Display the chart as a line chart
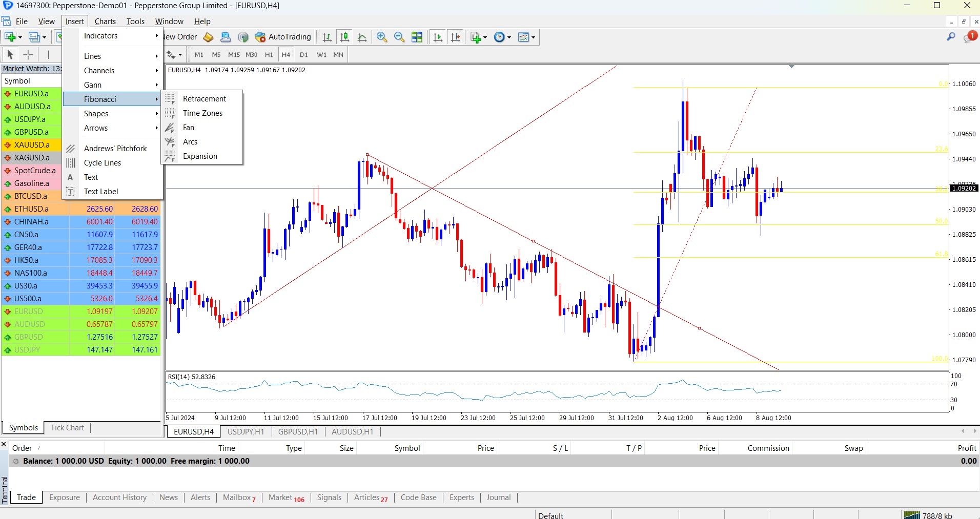The image size is (980, 519). coord(362,37)
